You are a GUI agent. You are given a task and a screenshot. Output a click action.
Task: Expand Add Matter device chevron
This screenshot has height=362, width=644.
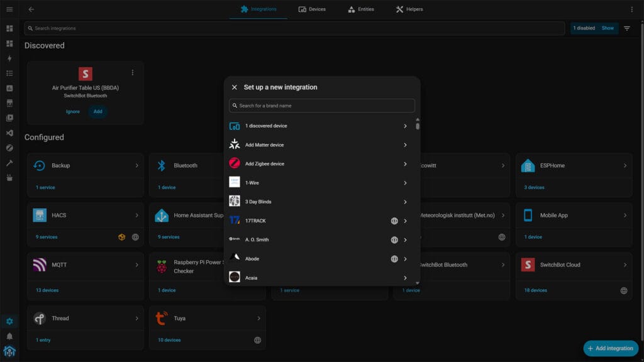(x=405, y=145)
